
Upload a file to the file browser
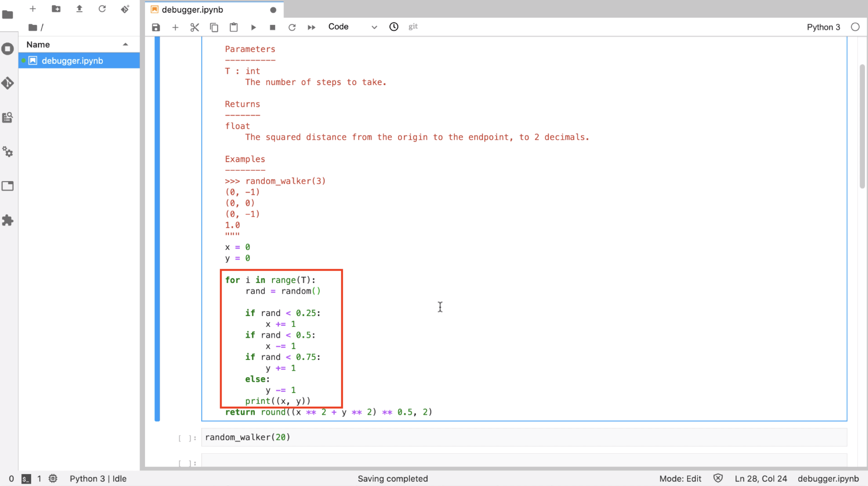pyautogui.click(x=79, y=9)
